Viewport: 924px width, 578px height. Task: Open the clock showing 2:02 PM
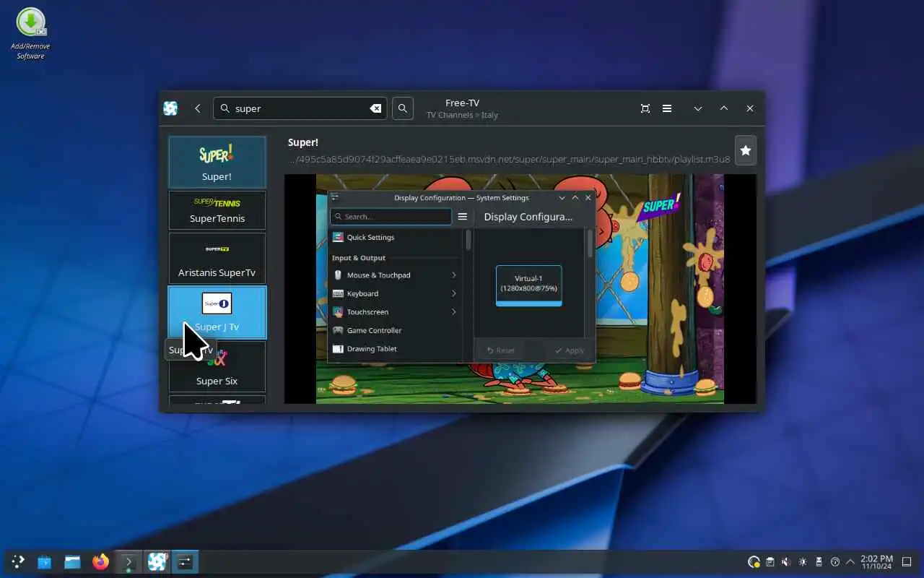pyautogui.click(x=876, y=561)
